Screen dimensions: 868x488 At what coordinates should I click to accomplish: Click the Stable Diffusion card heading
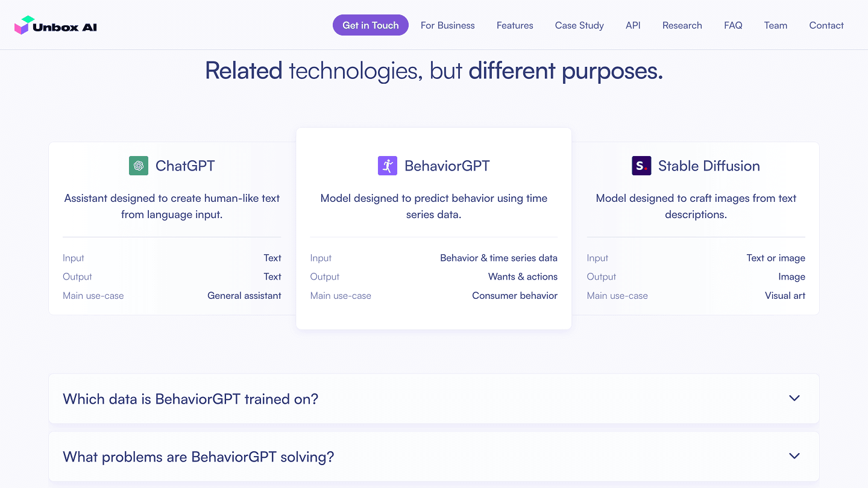point(709,166)
